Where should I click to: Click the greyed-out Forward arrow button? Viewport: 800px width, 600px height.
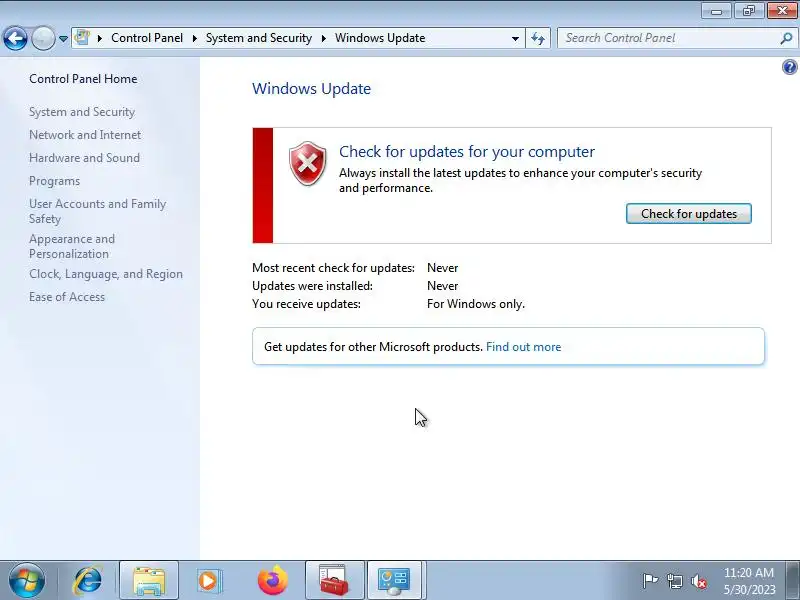(43, 38)
